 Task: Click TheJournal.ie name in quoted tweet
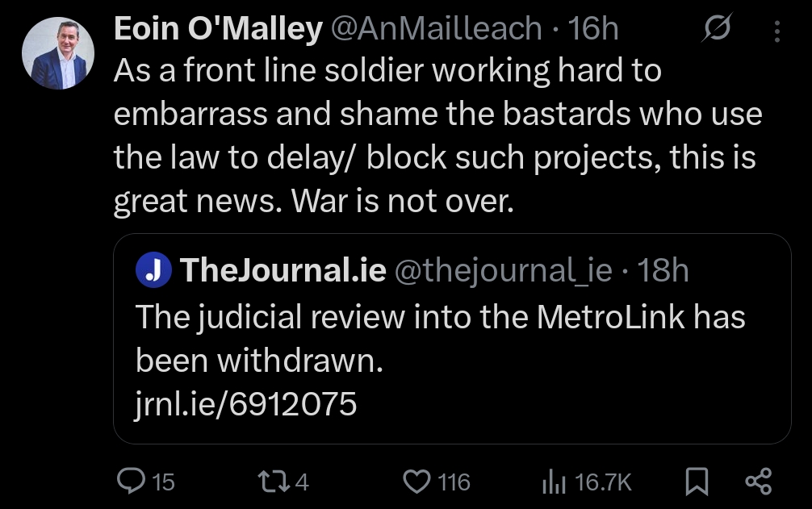[x=283, y=270]
